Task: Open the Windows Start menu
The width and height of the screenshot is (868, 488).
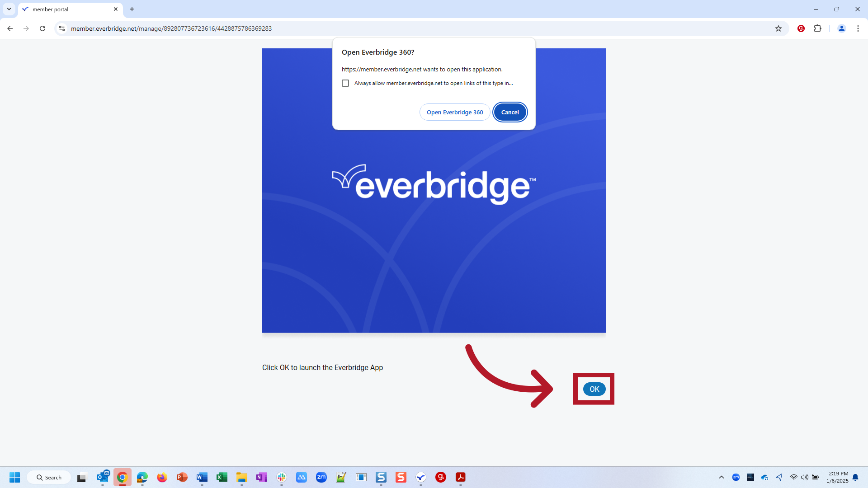Action: click(14, 477)
